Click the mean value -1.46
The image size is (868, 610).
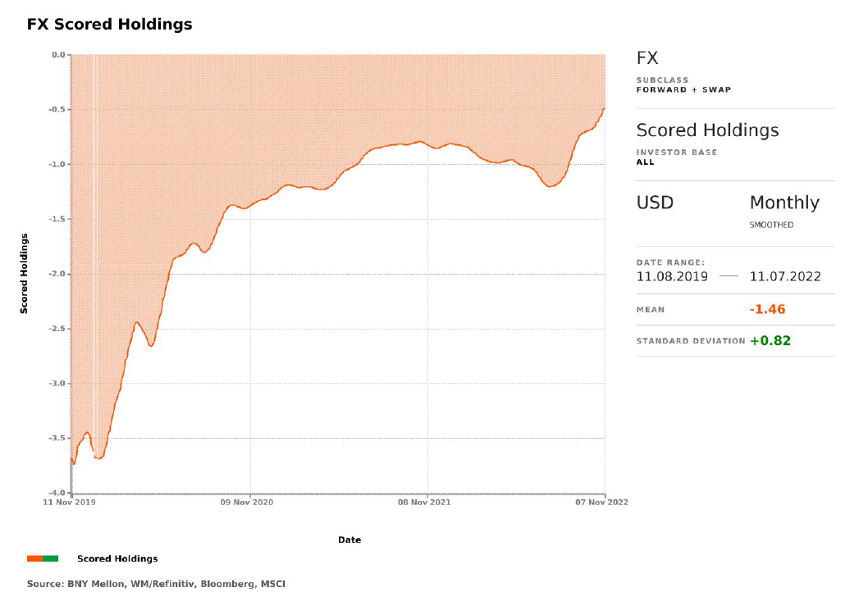point(767,309)
